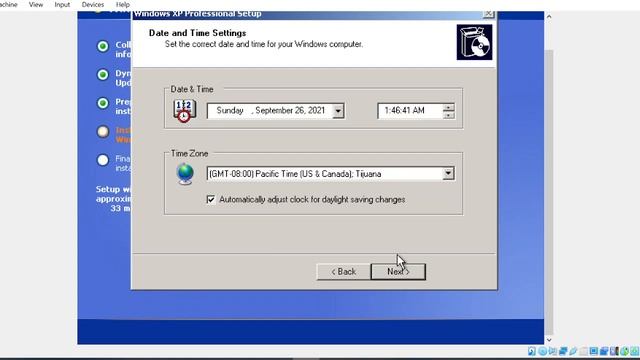Decrease the time with the down spinner arrow

coord(449,115)
